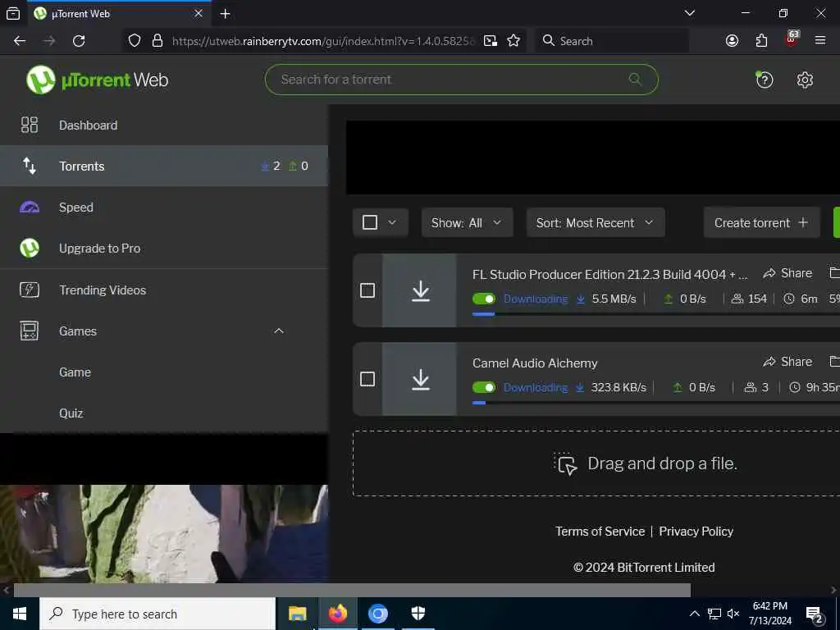Go back with browser back arrow

(x=20, y=41)
